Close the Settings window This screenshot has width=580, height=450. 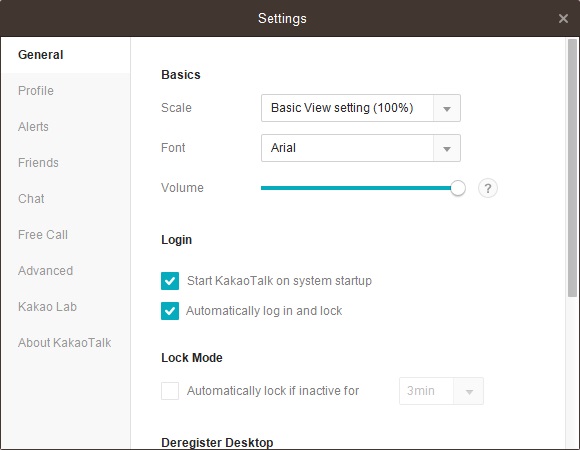pos(563,18)
